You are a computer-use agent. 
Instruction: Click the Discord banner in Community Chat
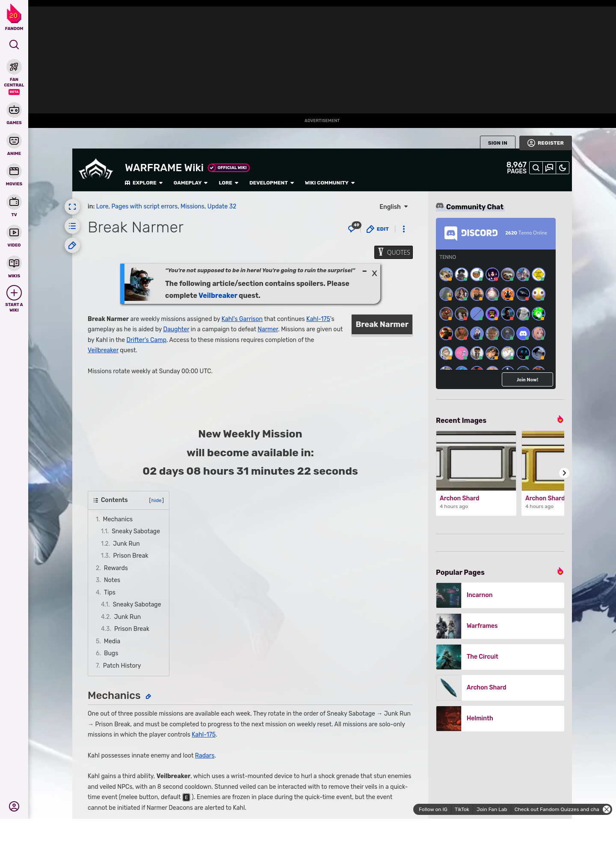coord(496,233)
